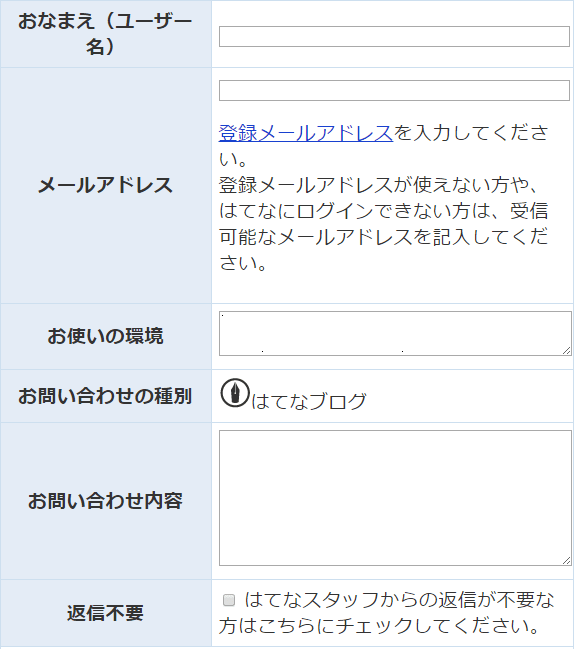
Task: Click resize grip of お問い合わせ内容 textarea
Action: (567, 561)
